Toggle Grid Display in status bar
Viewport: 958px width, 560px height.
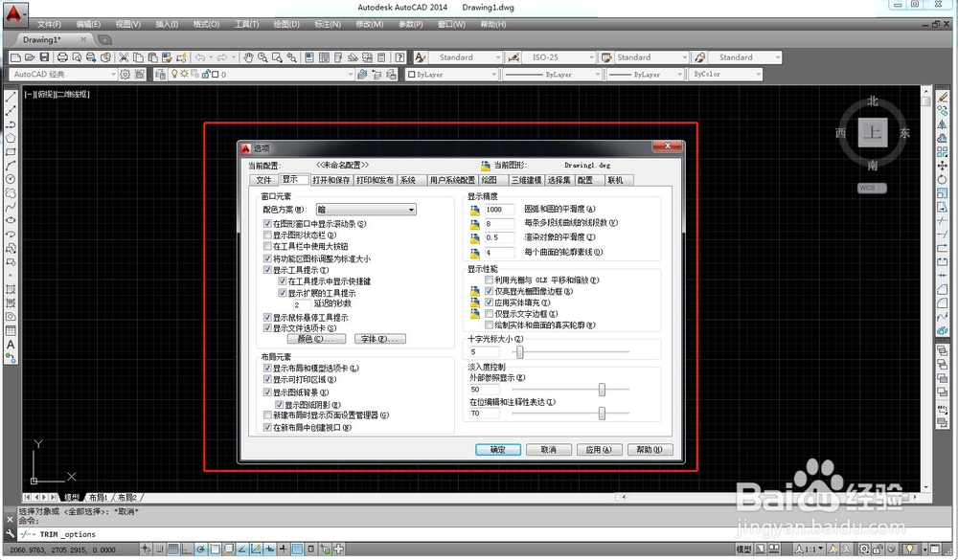[172, 549]
